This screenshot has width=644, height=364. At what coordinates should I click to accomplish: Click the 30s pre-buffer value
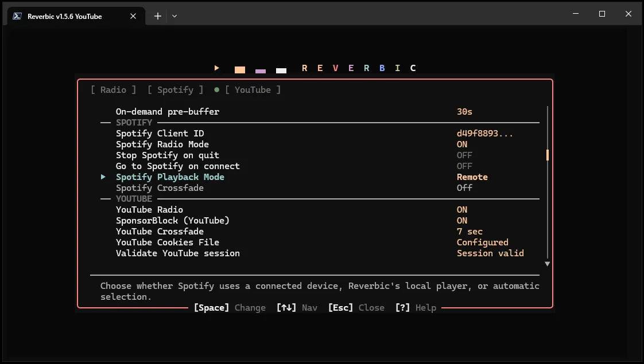pos(464,112)
